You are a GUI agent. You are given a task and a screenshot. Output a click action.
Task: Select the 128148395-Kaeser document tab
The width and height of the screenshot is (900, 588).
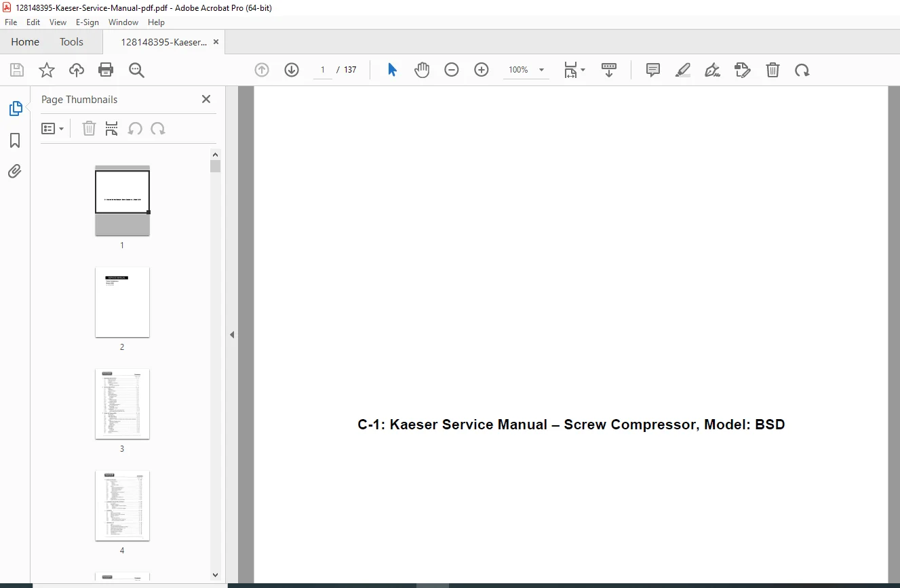click(x=163, y=42)
